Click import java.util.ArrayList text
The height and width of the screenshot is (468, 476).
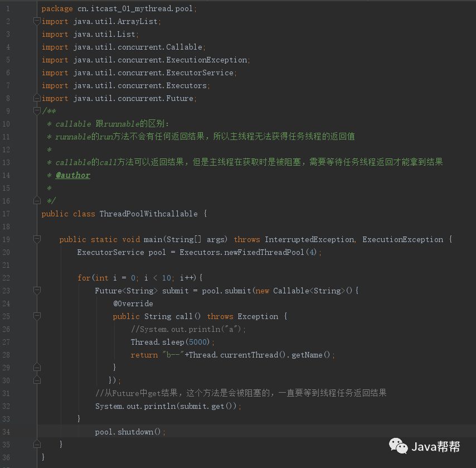pos(100,22)
